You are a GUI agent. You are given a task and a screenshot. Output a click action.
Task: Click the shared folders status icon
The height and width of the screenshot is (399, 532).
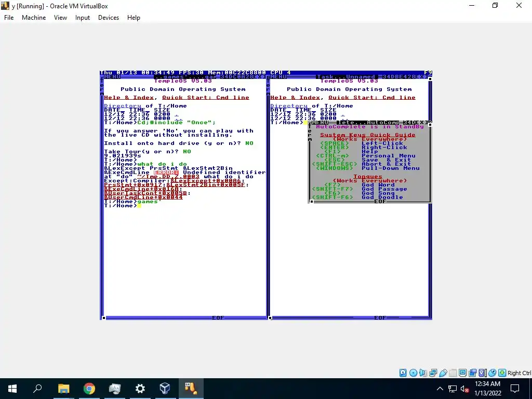point(453,373)
